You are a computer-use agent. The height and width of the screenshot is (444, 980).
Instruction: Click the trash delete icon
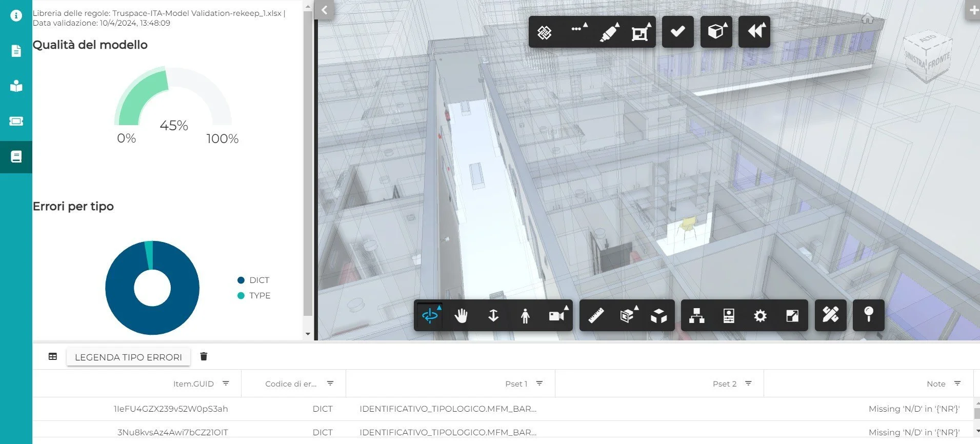204,356
